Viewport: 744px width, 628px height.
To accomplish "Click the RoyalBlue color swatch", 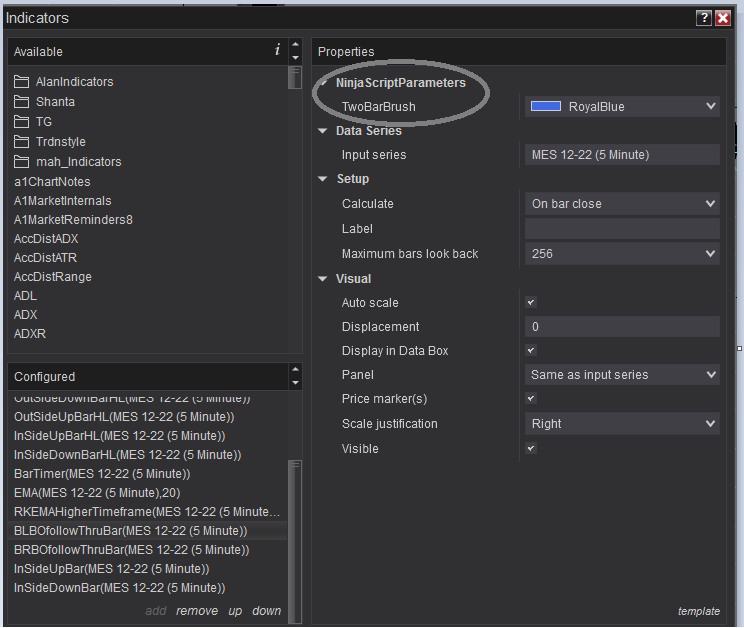I will [546, 107].
